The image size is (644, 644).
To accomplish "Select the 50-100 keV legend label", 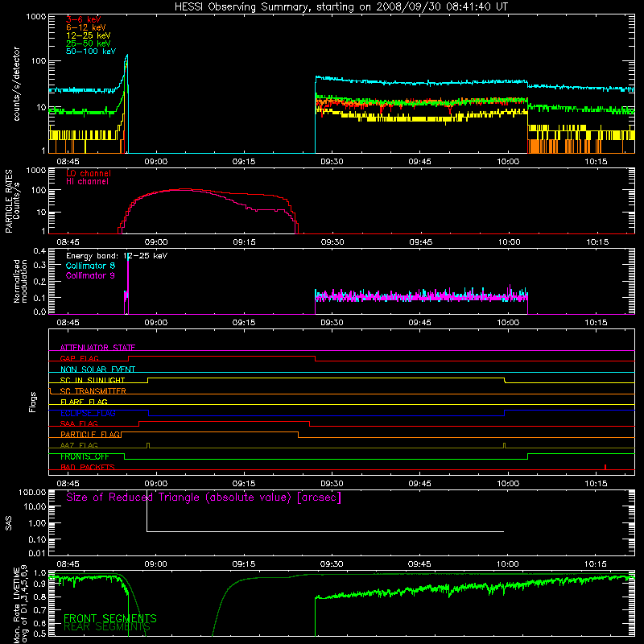I will click(91, 52).
